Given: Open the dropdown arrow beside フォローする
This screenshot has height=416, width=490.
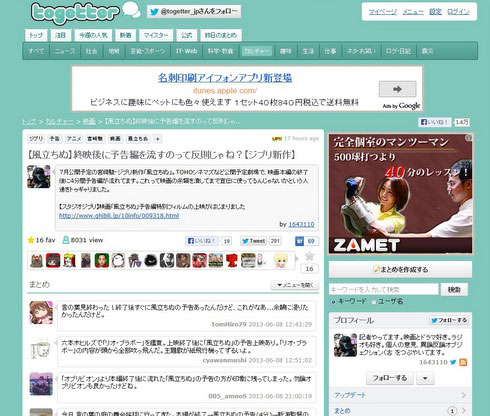Looking at the screenshot, I should (x=425, y=378).
